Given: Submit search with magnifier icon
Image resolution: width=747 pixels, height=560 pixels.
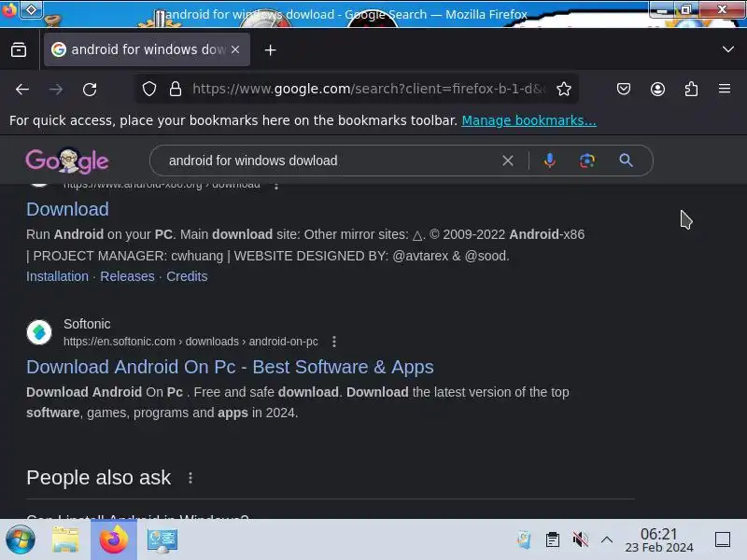Looking at the screenshot, I should pyautogui.click(x=626, y=161).
